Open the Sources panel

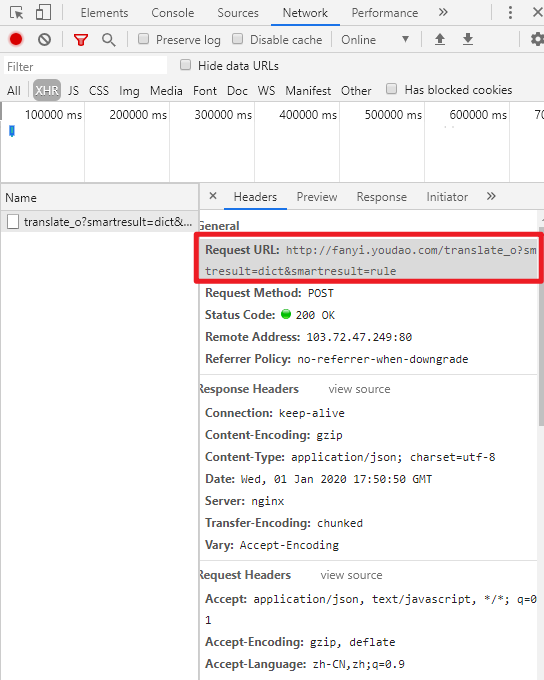click(238, 13)
